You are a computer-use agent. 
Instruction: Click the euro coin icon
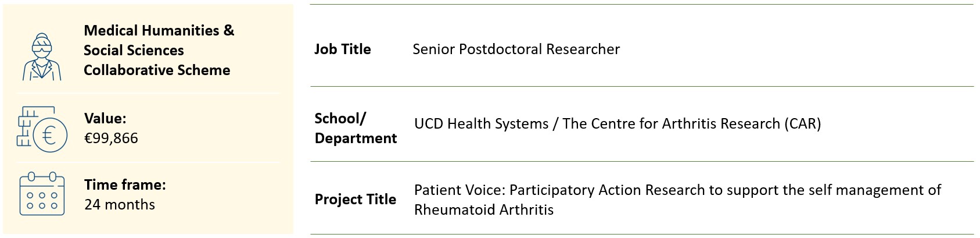[49, 135]
